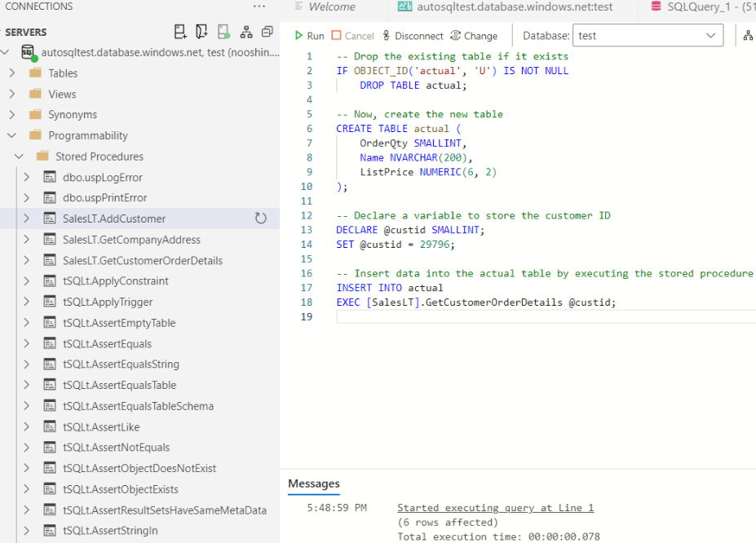Expand tSQLt.AssertStringIn procedure
Image resolution: width=756 pixels, height=543 pixels.
[27, 531]
